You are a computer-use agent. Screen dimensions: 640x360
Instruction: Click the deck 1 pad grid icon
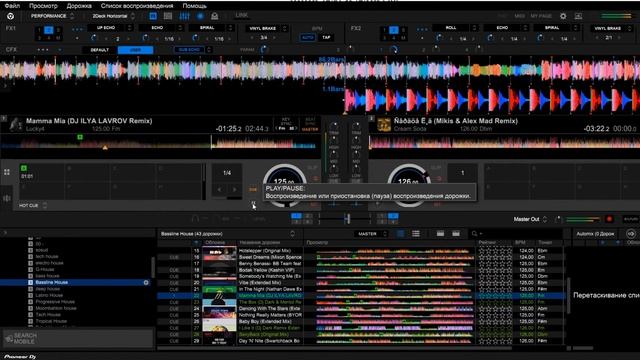(x=7, y=172)
